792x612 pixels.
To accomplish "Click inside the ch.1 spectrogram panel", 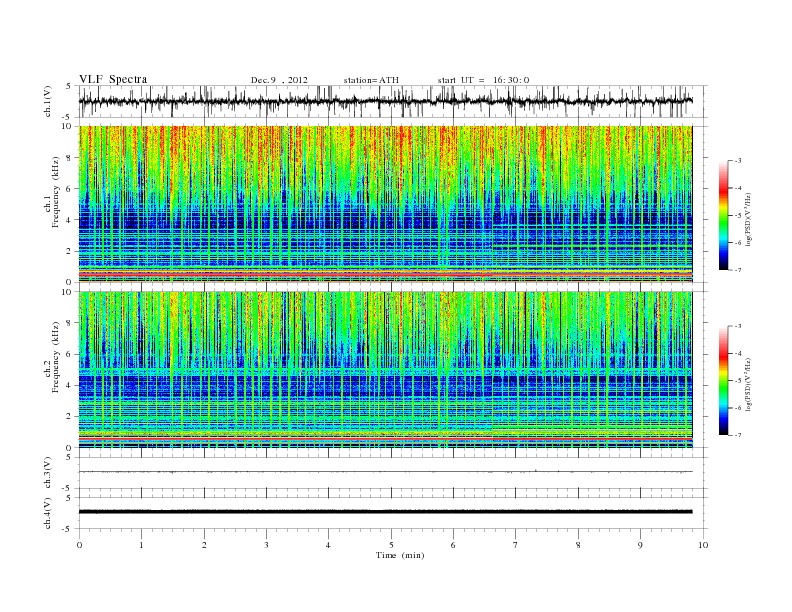I will pos(385,204).
